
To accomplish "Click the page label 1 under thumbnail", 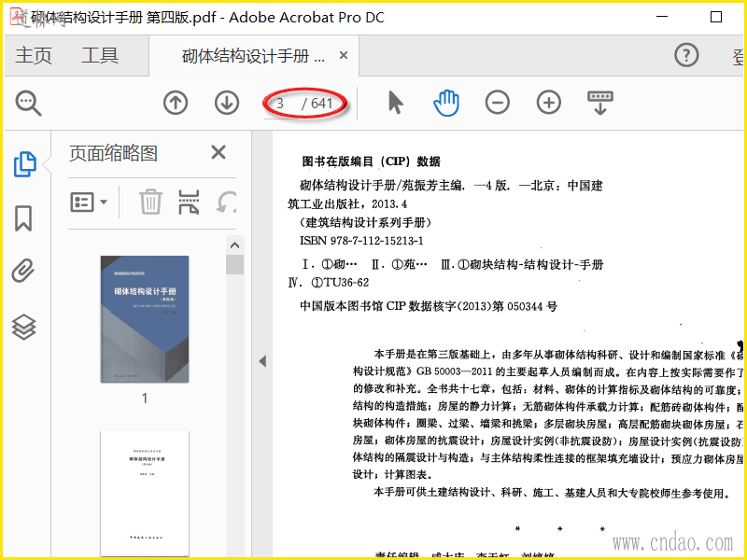I will tap(145, 399).
